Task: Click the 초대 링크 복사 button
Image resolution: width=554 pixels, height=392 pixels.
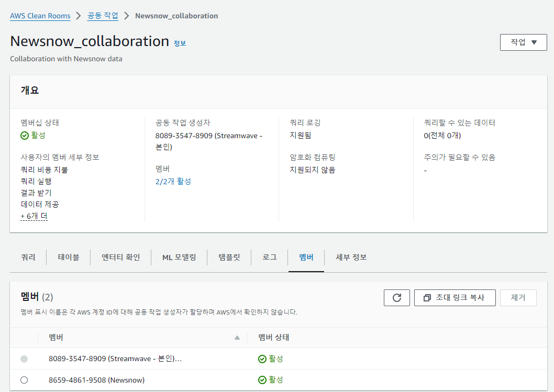Action: (x=455, y=298)
